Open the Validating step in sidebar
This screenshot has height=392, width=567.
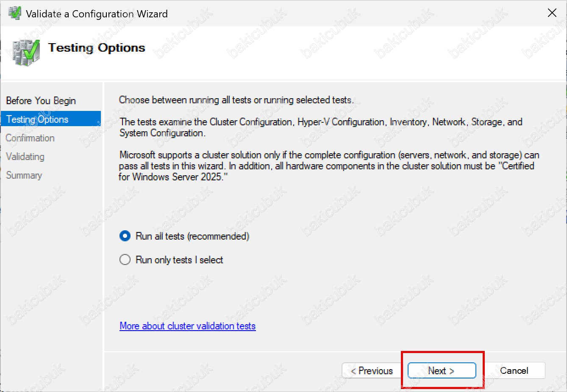click(x=25, y=157)
